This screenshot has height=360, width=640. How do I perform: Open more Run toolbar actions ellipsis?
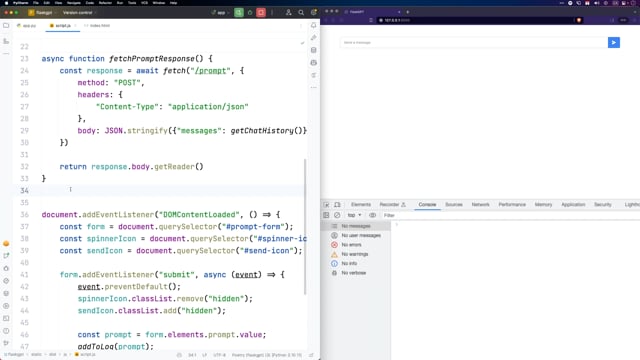pos(272,13)
